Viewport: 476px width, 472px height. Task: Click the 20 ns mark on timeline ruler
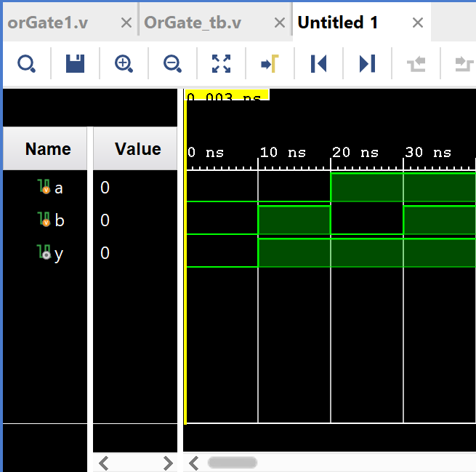point(331,153)
